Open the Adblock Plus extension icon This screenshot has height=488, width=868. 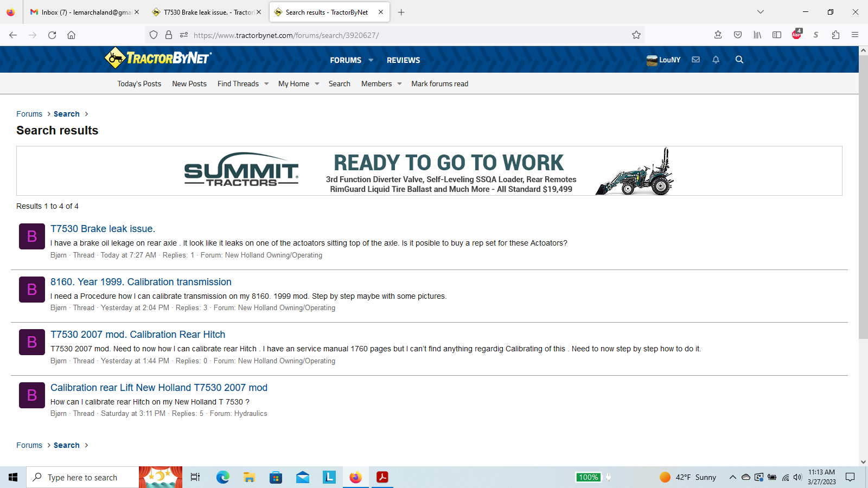796,35
